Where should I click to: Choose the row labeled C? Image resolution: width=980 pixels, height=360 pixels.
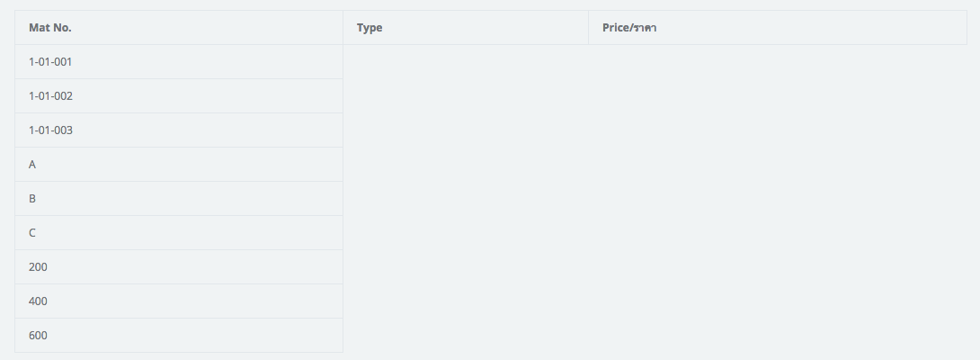coord(179,233)
